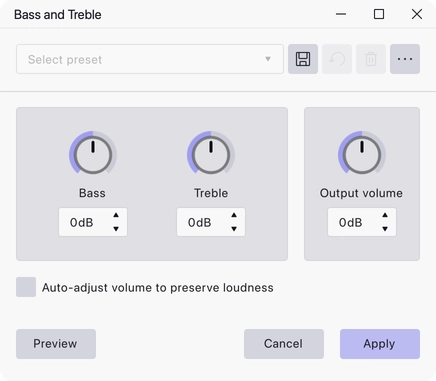436x381 pixels.
Task: Click the Bass label text
Action: [92, 193]
